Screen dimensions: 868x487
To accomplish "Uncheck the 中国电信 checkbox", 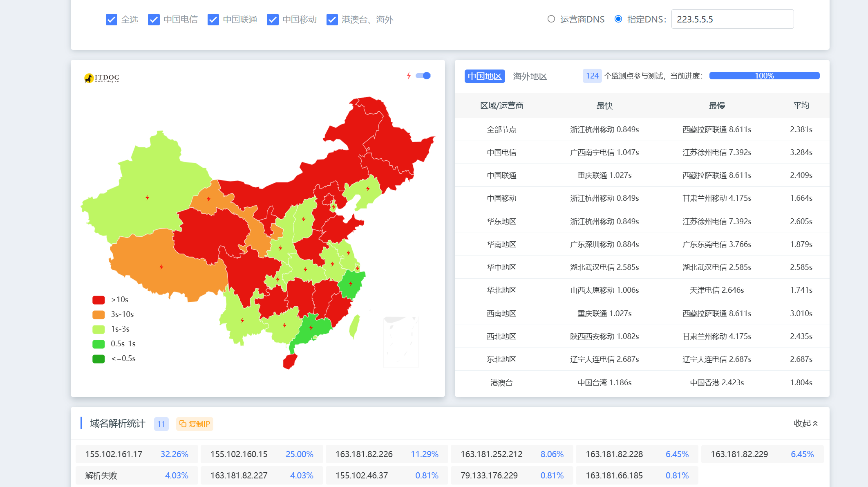I will pos(154,20).
